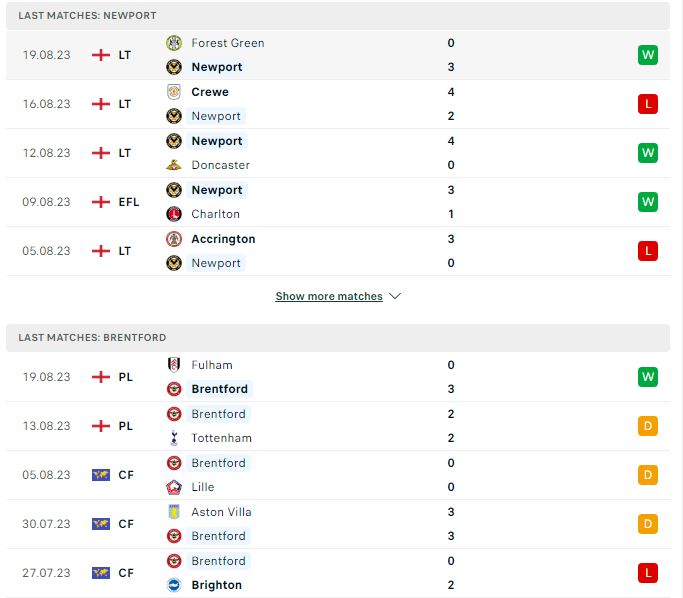Click the Charlton club crest icon
The image size is (683, 598).
174,214
